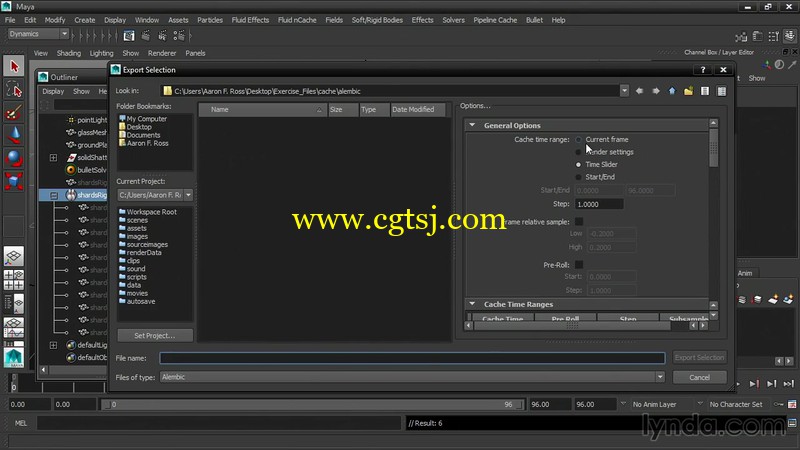800x450 pixels.
Task: Click the Cache Time Ranges horizontal scrollbar
Action: pos(572,326)
